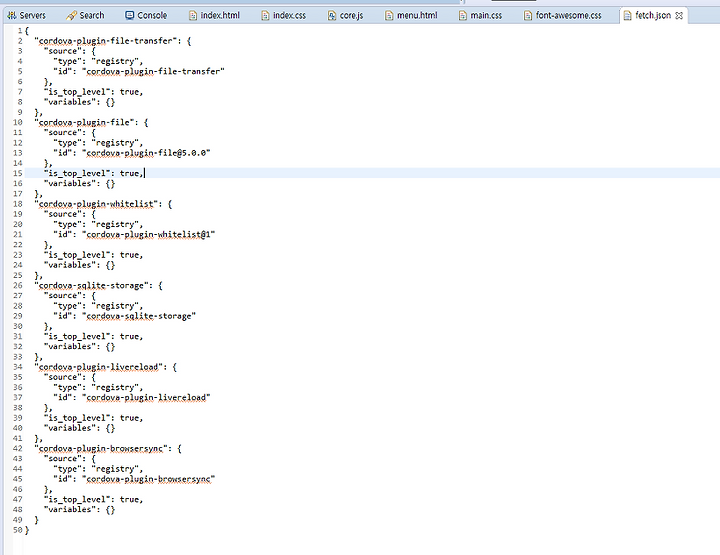The width and height of the screenshot is (720, 555).
Task: Switch to the Search tab
Action: coord(85,16)
